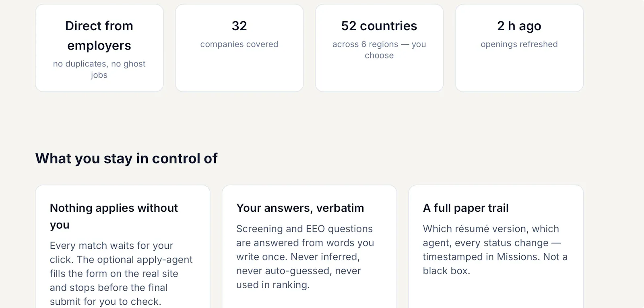Click the 'Screening and EEO questions' paragraph
644x308 pixels.
click(x=305, y=256)
